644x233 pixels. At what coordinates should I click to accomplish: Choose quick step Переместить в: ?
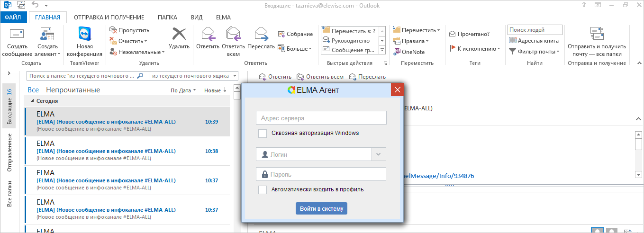pyautogui.click(x=349, y=31)
